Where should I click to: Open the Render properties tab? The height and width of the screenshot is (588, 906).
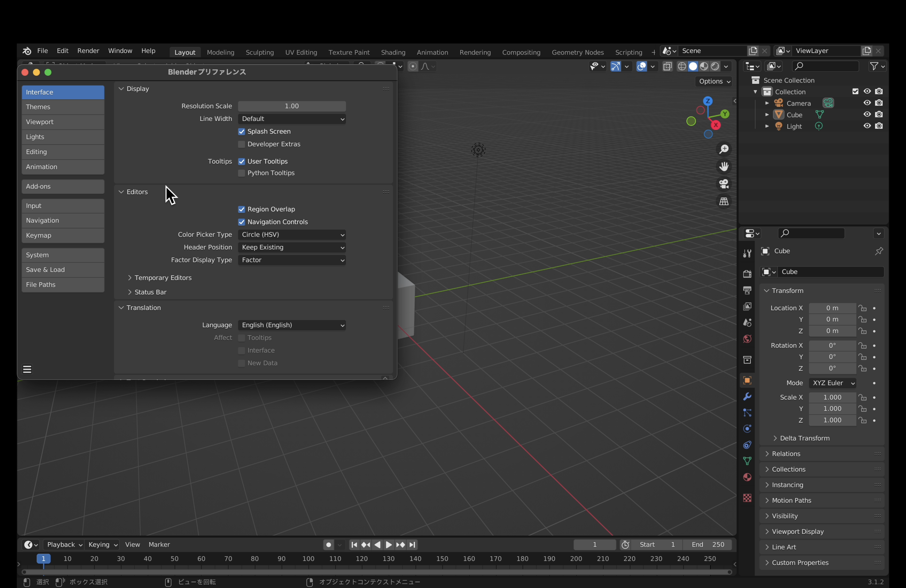click(747, 274)
